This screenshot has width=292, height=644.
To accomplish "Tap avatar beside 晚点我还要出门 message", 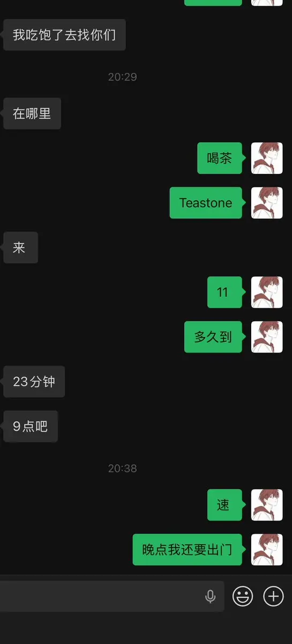I will [x=267, y=550].
